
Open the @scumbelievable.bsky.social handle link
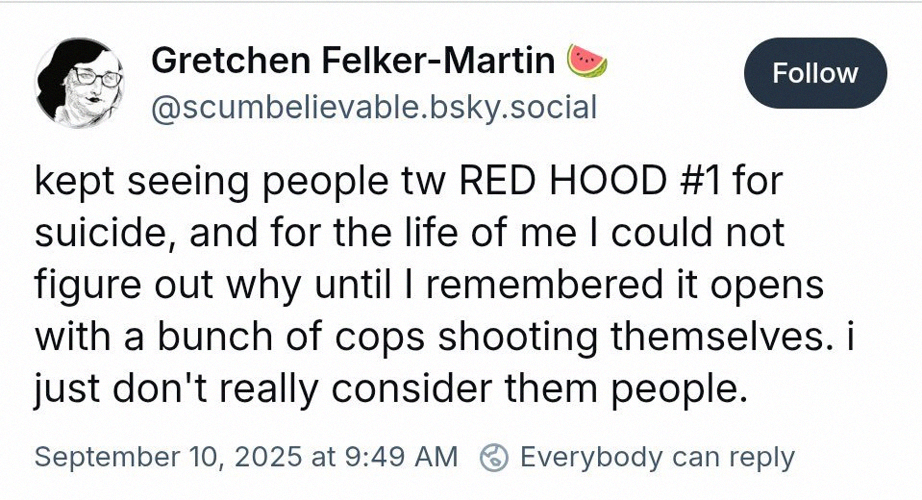pos(374,108)
